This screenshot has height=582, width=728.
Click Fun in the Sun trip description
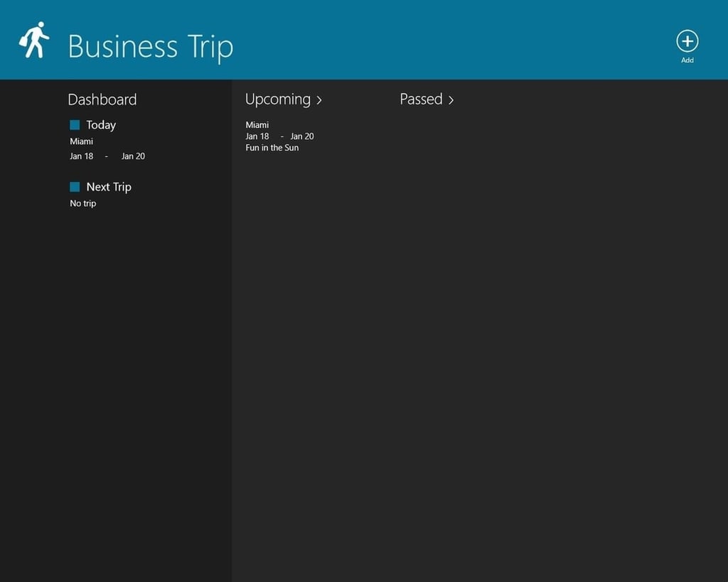tap(272, 148)
